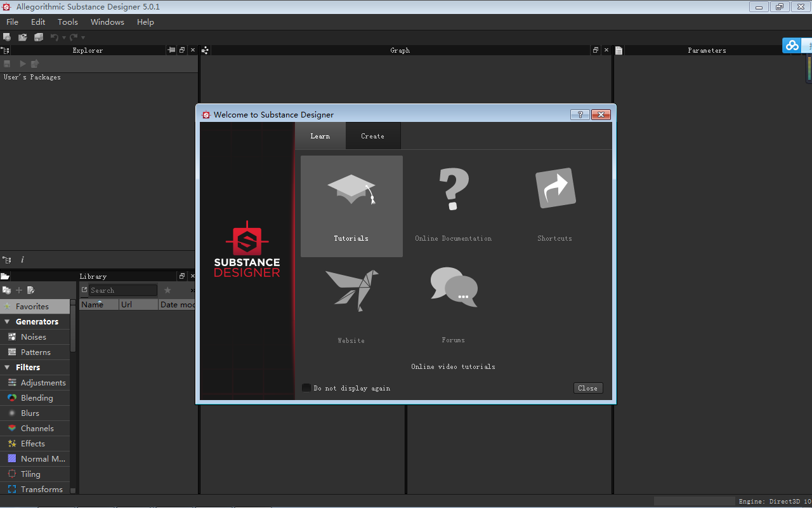Sort Library by Url column header
Screen dimensions: 812x508
tap(138, 305)
